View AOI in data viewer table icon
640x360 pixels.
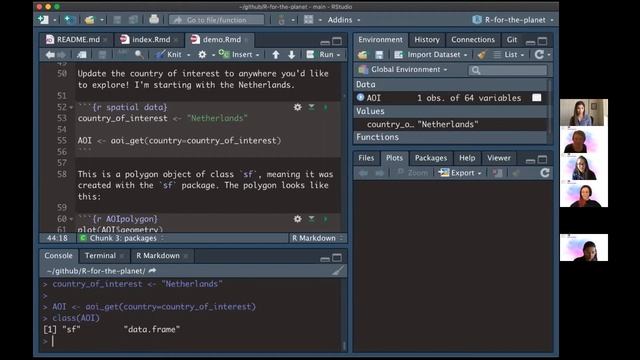537,97
